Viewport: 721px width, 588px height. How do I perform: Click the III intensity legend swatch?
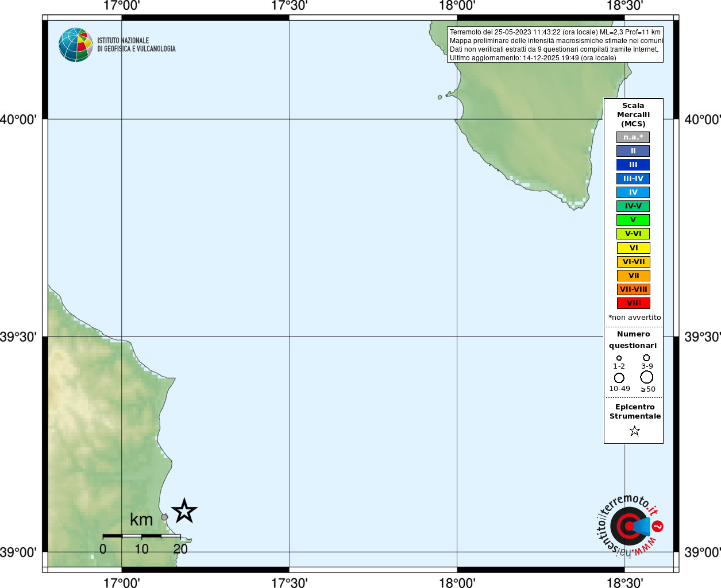tap(633, 165)
